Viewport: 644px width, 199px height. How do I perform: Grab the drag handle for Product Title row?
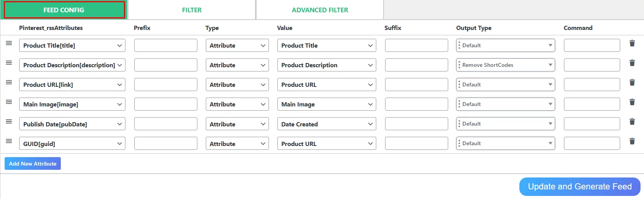coord(9,43)
